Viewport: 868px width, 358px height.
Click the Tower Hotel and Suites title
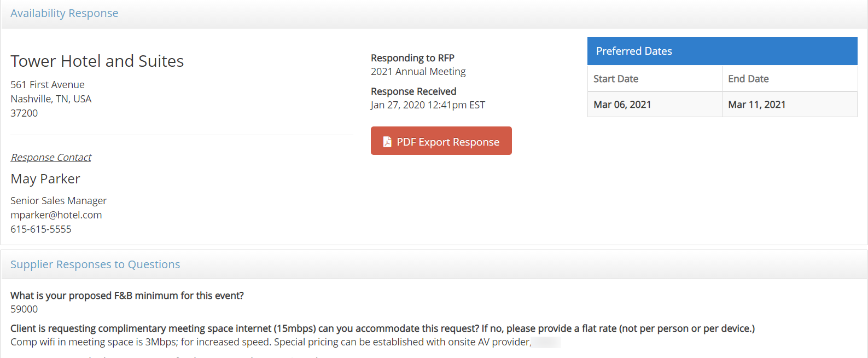tap(97, 61)
